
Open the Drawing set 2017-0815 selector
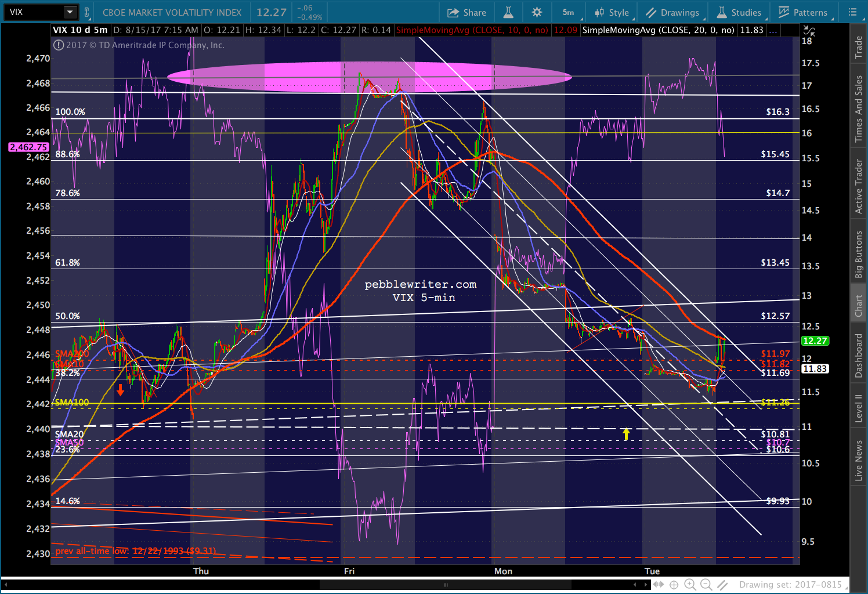(790, 585)
